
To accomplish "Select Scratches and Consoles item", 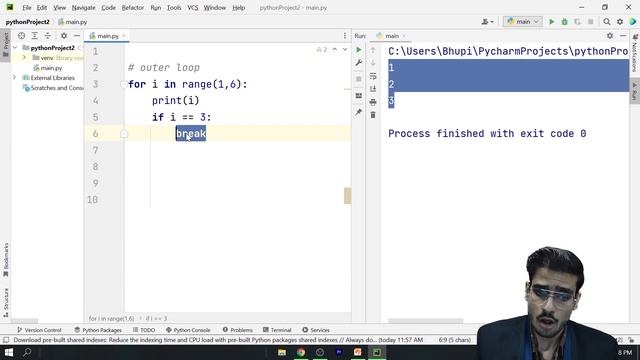I will click(x=53, y=88).
